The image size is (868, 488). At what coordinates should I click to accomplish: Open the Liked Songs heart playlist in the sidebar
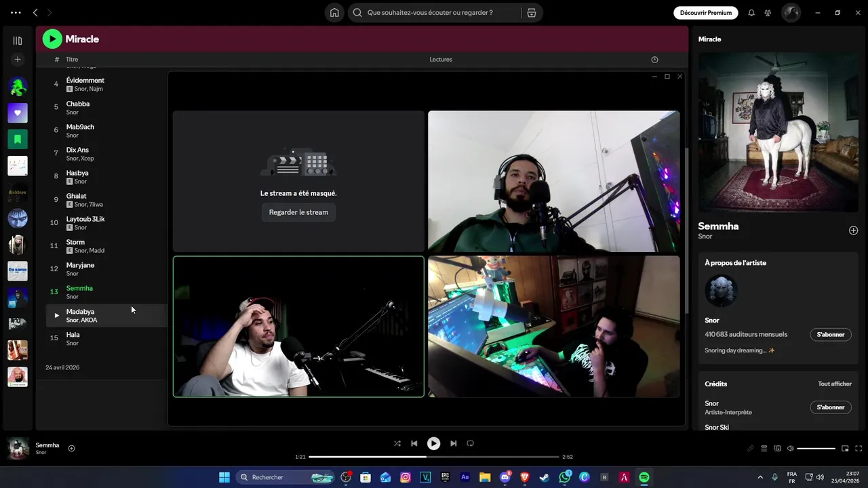(x=18, y=113)
